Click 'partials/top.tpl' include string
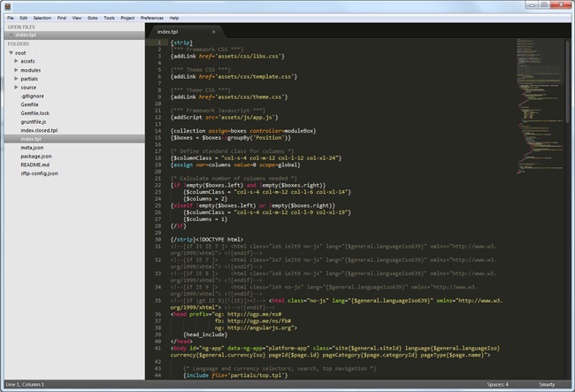Image resolution: width=575 pixels, height=392 pixels. tap(256, 375)
